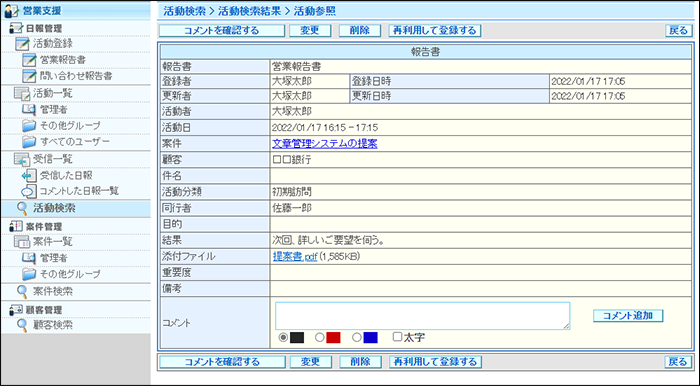Click the 活動検索 breadcrumb text

click(x=185, y=11)
